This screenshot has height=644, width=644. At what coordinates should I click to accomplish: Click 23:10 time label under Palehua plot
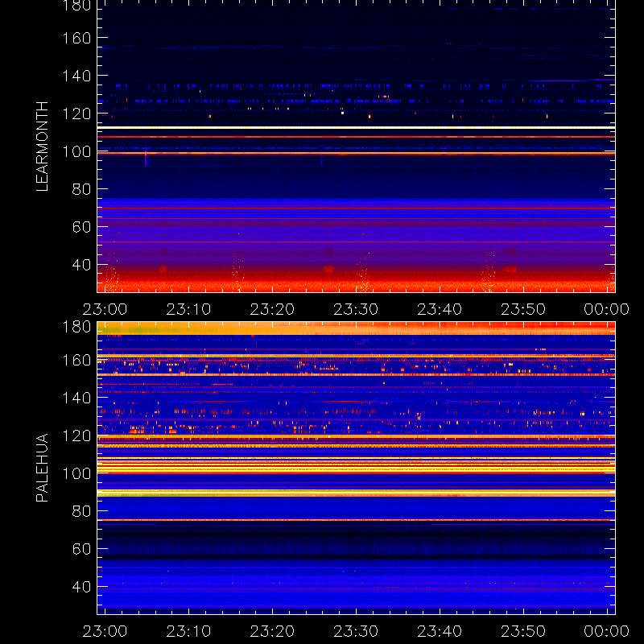[188, 631]
